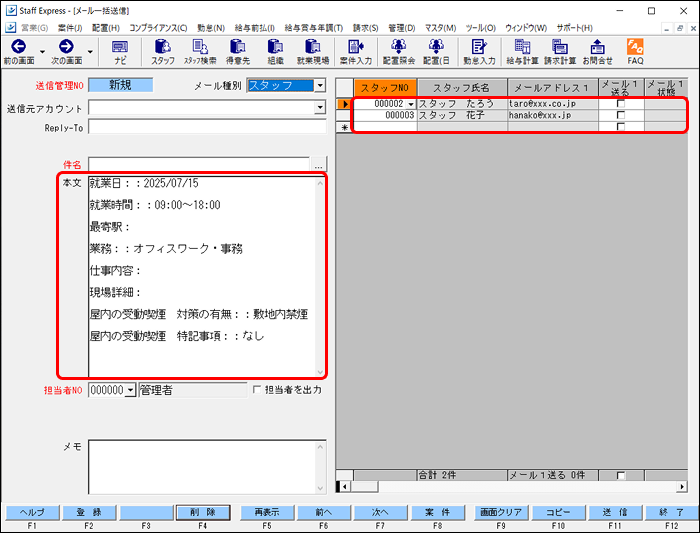Open the 案件(J) menu
The height and width of the screenshot is (533, 700).
pyautogui.click(x=70, y=28)
